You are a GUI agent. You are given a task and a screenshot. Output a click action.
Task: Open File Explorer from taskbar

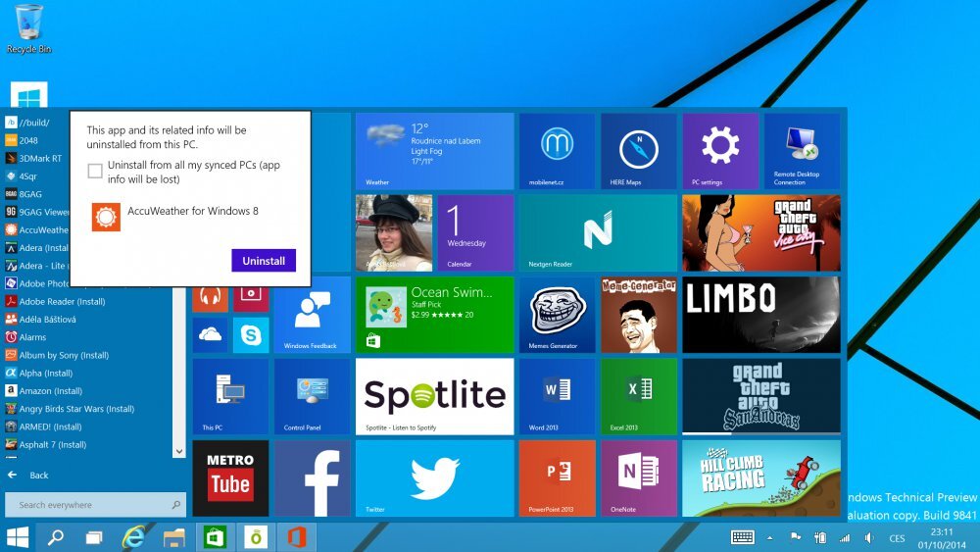pyautogui.click(x=174, y=537)
